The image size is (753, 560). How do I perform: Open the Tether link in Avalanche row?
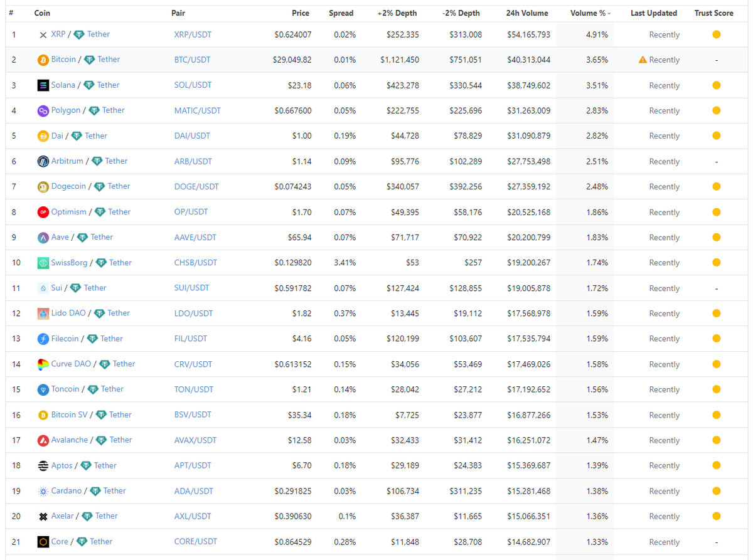point(120,440)
